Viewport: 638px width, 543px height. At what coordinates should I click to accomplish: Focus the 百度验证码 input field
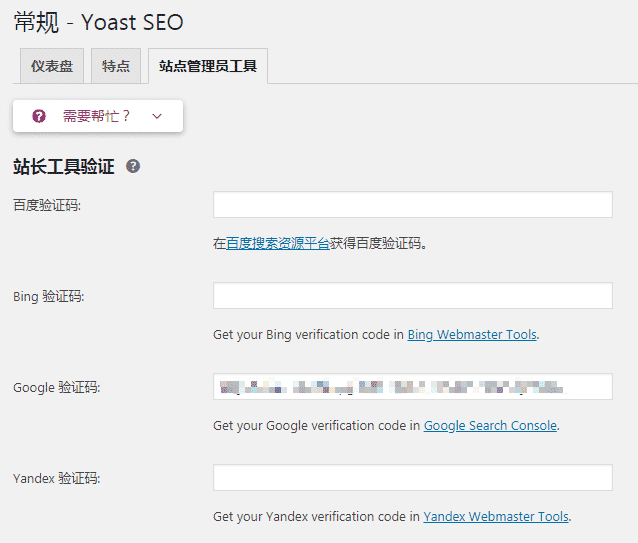[x=413, y=205]
